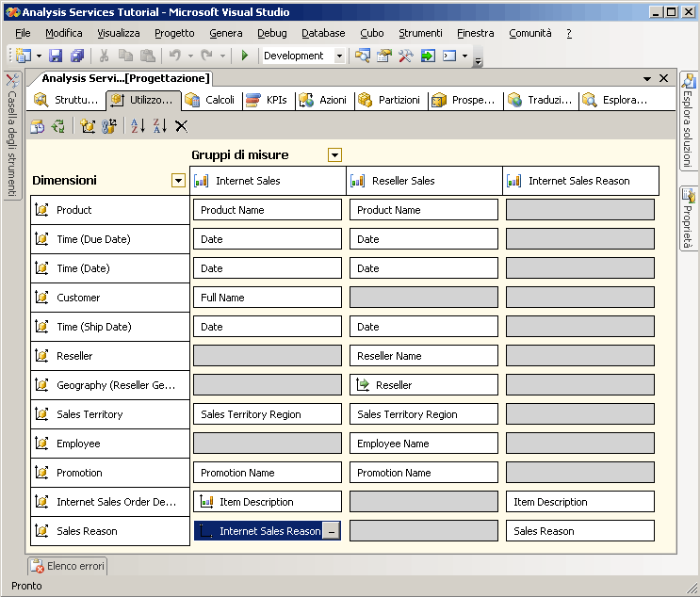This screenshot has width=700, height=597.
Task: Open the KPIs tab
Action: [268, 100]
